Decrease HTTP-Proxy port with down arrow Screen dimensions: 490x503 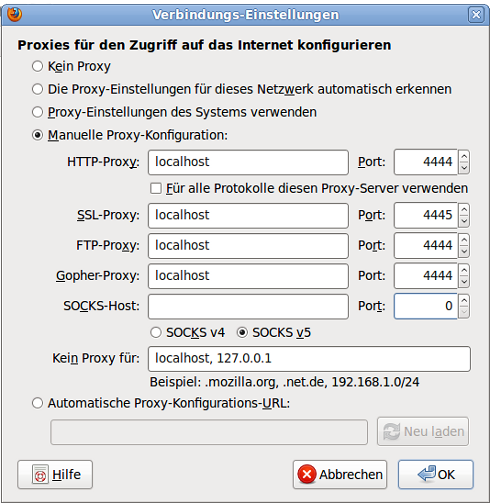[464, 168]
